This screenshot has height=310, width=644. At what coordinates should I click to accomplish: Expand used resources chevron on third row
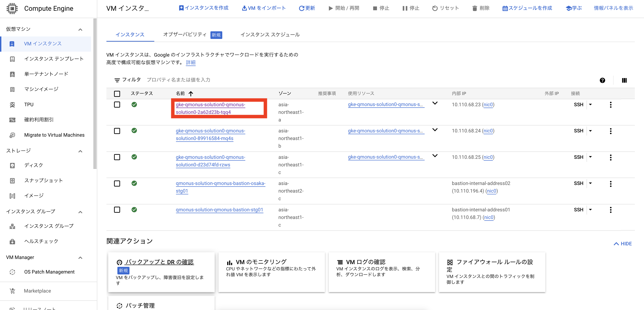[435, 156]
